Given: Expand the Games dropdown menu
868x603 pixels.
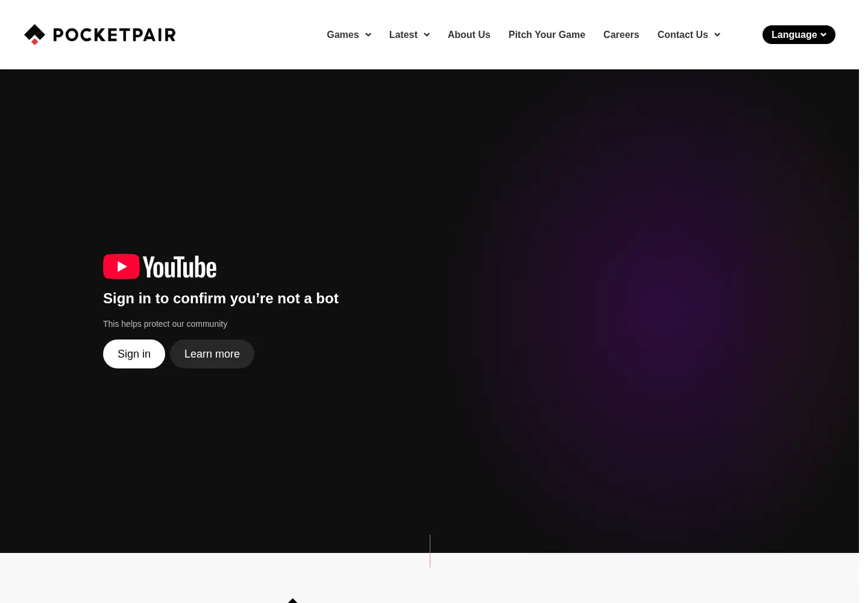Looking at the screenshot, I should [349, 35].
